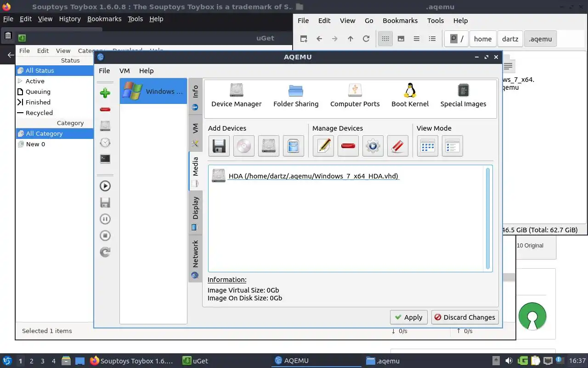The width and height of the screenshot is (588, 368).
Task: Open Firefox History menu
Action: click(x=70, y=19)
